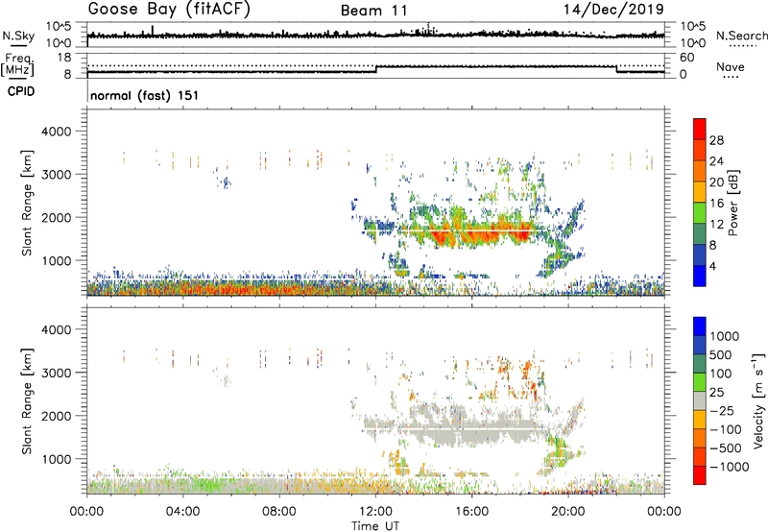Click the '4' power colorbar tick value

712,266
